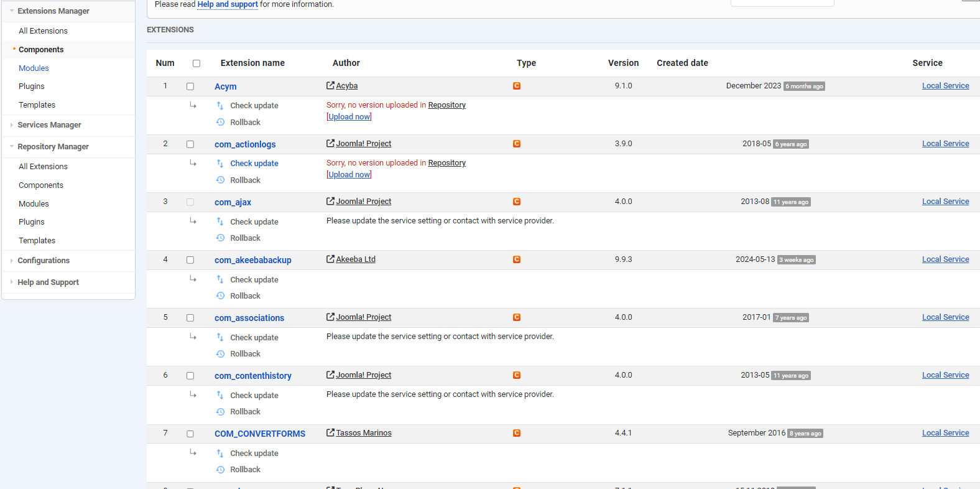980x489 pixels.
Task: Click the Help and support link at top
Action: [228, 4]
